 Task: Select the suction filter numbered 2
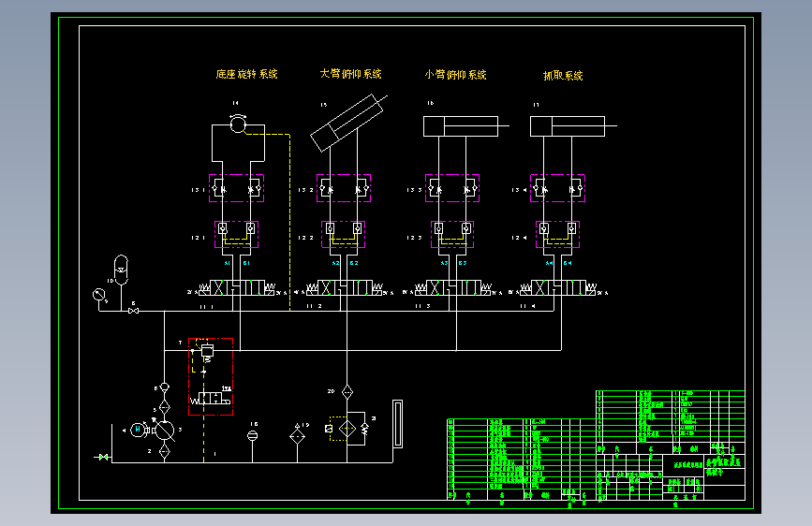164,452
